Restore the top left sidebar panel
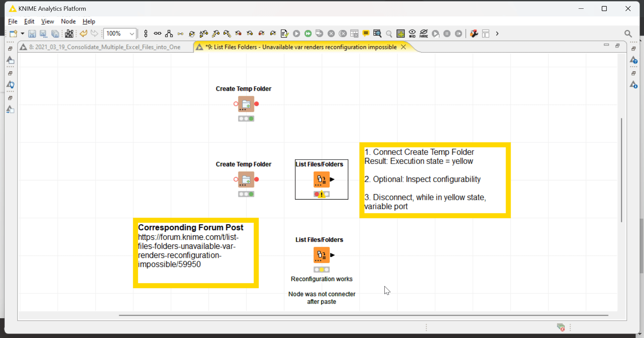 pos(10,49)
